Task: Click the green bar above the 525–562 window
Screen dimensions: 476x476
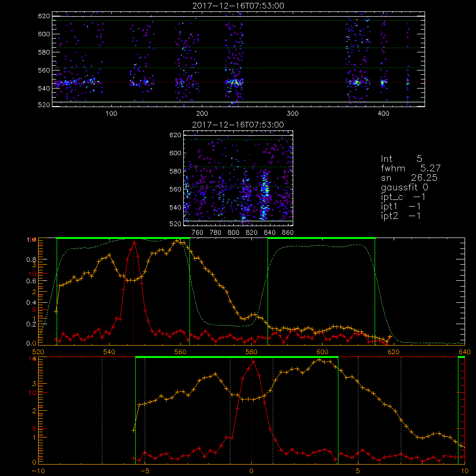Action: (x=123, y=238)
